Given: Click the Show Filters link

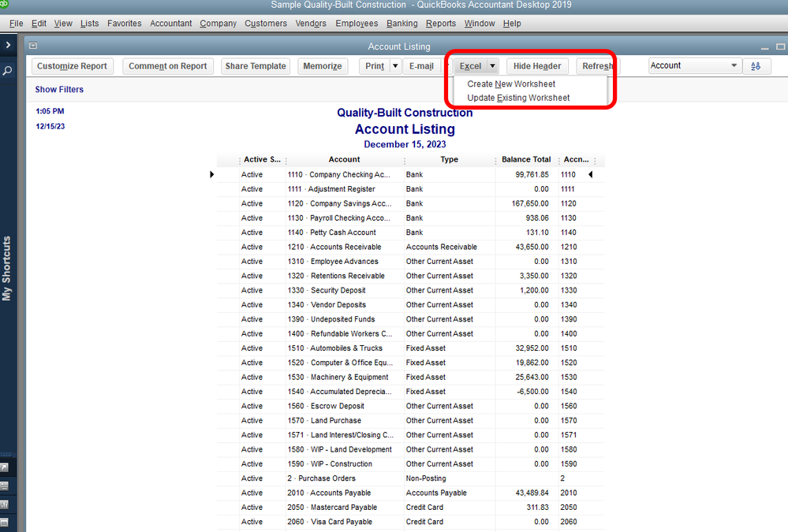Looking at the screenshot, I should pyautogui.click(x=59, y=89).
